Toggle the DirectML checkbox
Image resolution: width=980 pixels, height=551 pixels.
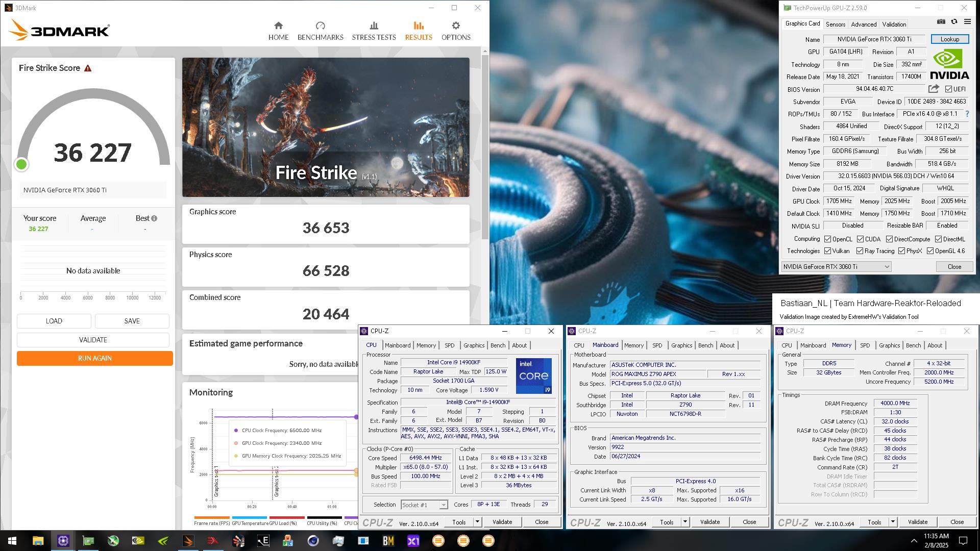coord(939,239)
